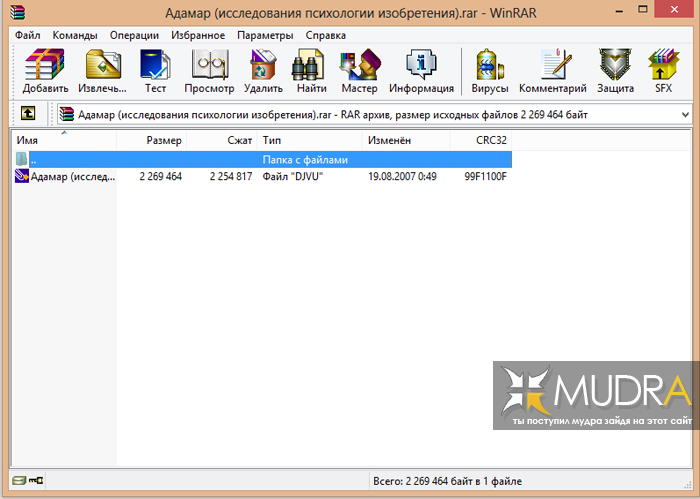Click the date 19.08.2007 0:49
This screenshot has height=499, width=700.
click(x=402, y=177)
